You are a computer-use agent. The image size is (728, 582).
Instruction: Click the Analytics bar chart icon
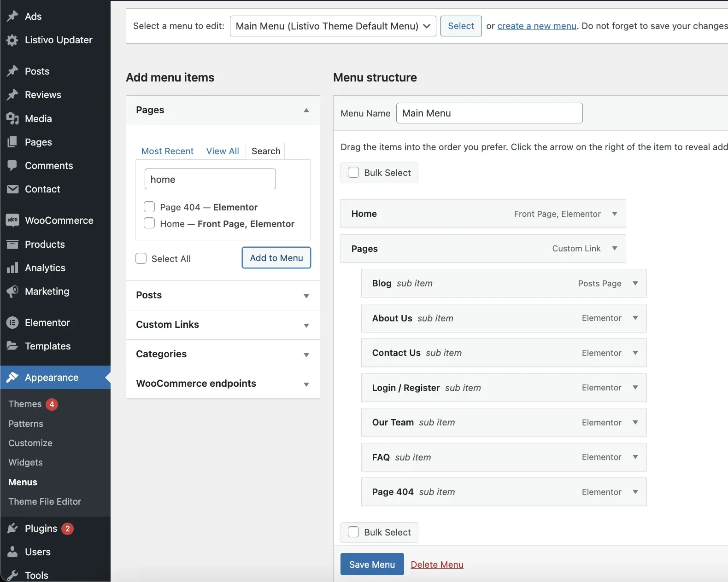tap(12, 268)
